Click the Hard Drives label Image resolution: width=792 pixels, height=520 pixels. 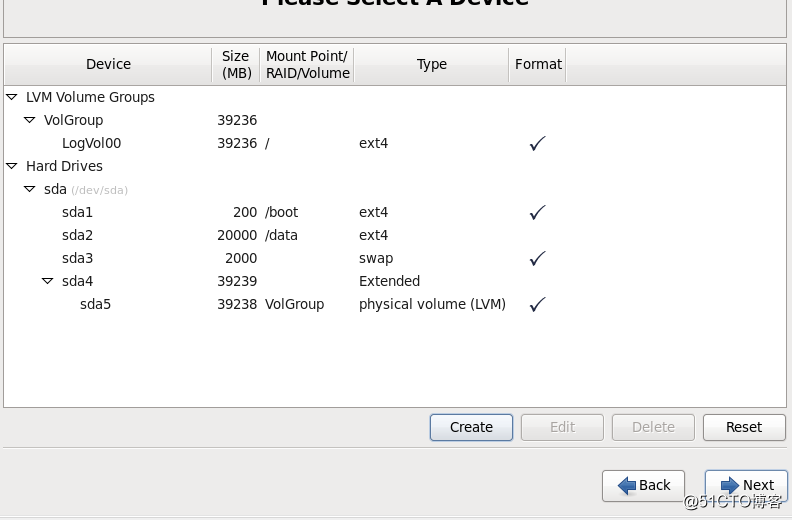tap(64, 166)
